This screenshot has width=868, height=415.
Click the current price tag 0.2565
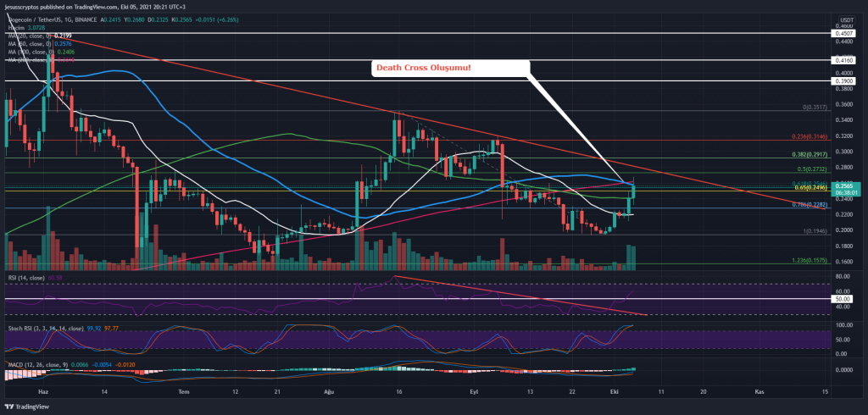coord(844,186)
